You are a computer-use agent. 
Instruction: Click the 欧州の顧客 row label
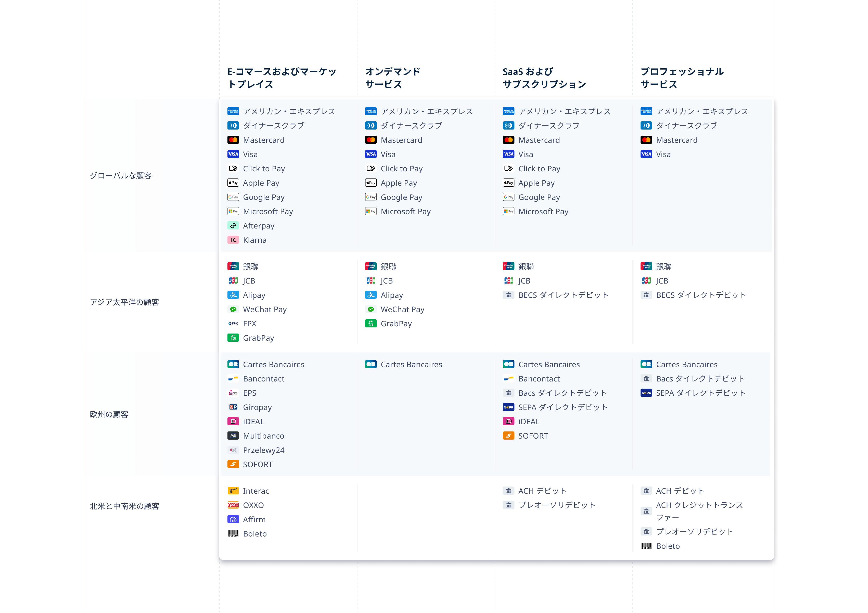pyautogui.click(x=109, y=414)
